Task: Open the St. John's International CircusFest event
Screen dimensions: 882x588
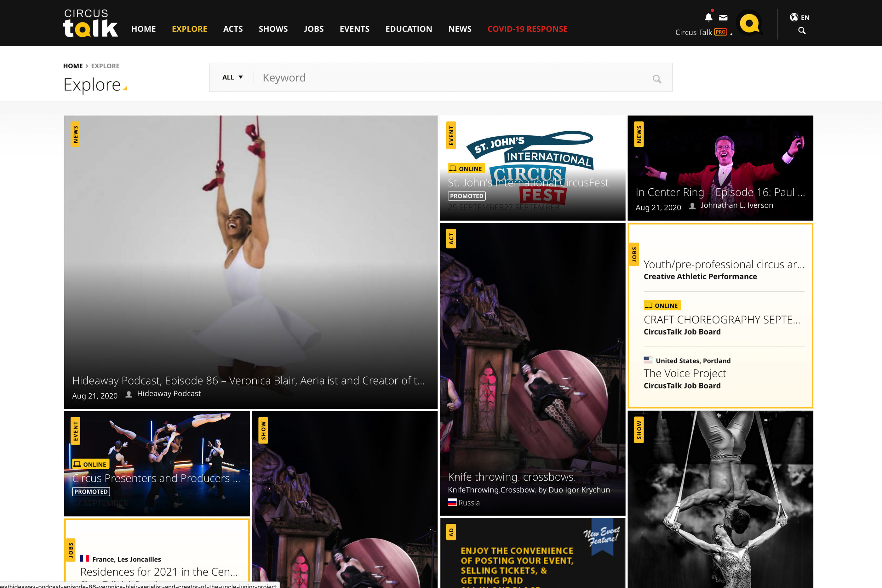Action: point(528,183)
